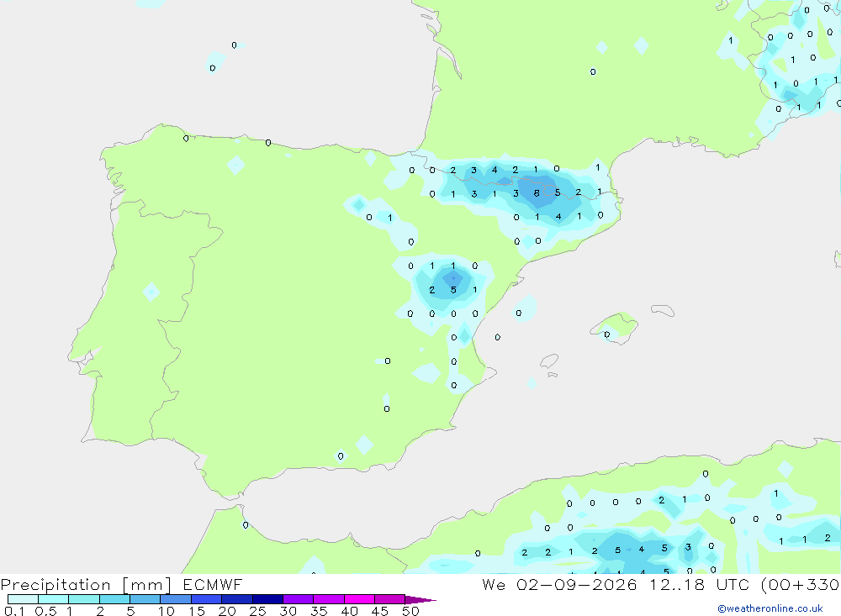This screenshot has width=841, height=616.
Task: Select the Ibiza island outline
Action: click(x=549, y=361)
